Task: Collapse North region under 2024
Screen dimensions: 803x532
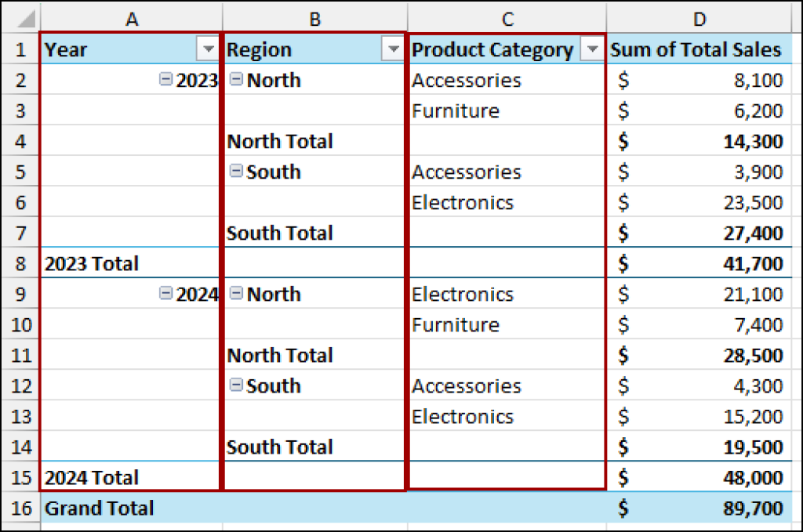Action: point(236,294)
